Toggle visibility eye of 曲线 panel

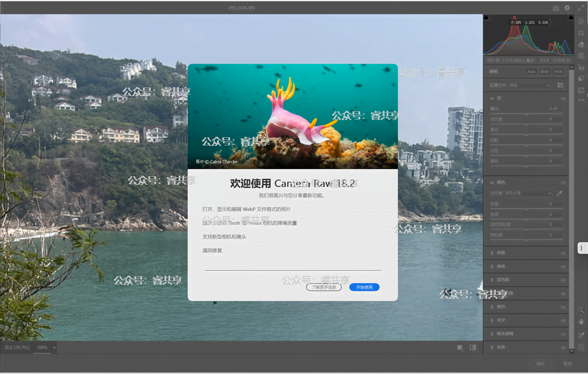coord(563,266)
